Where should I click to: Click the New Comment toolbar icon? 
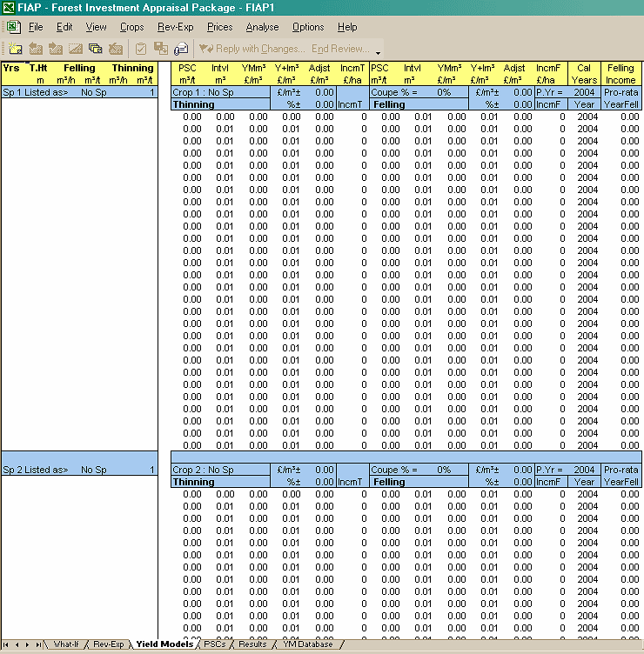[x=15, y=49]
